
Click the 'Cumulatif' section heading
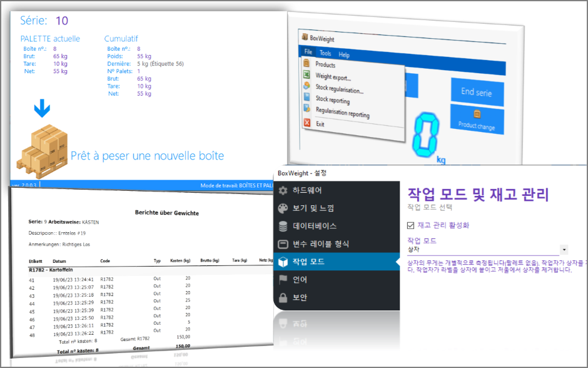click(121, 39)
